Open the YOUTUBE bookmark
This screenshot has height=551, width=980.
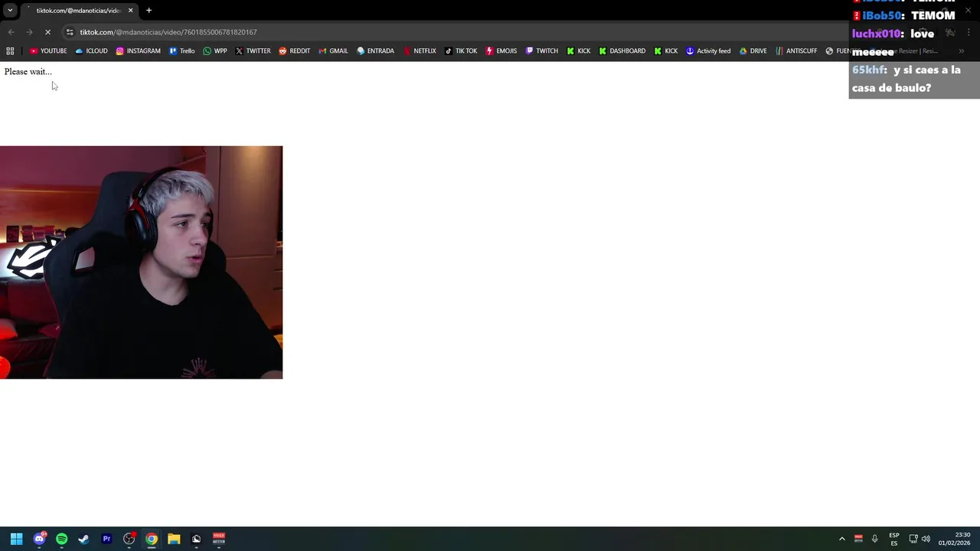pos(48,51)
